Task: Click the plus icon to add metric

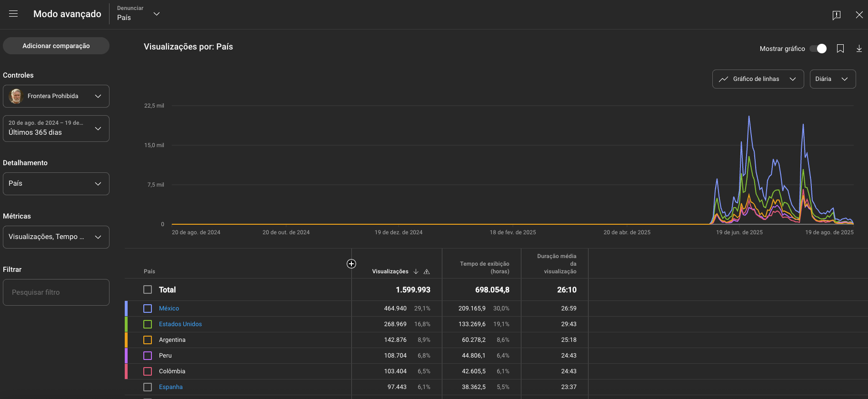Action: point(351,264)
